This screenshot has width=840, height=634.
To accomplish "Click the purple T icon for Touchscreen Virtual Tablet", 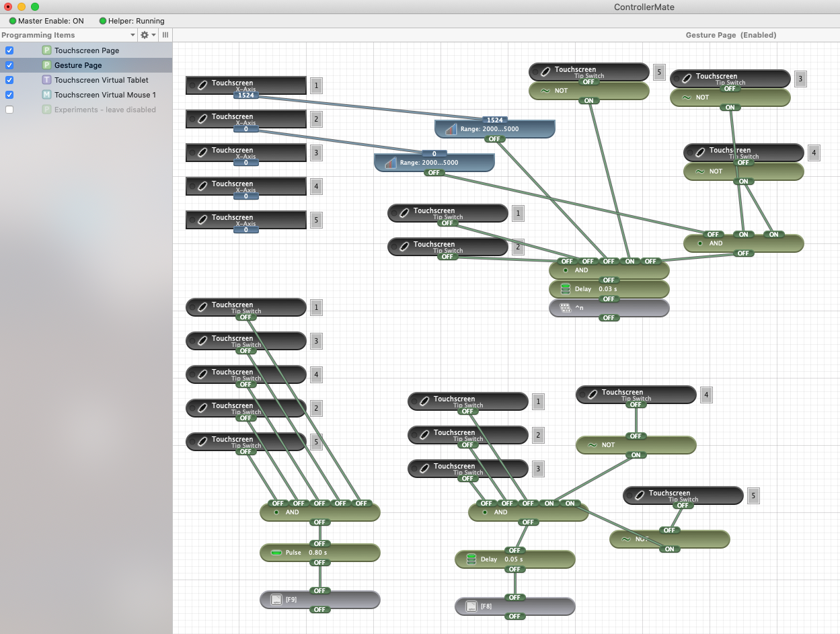I will pos(47,80).
